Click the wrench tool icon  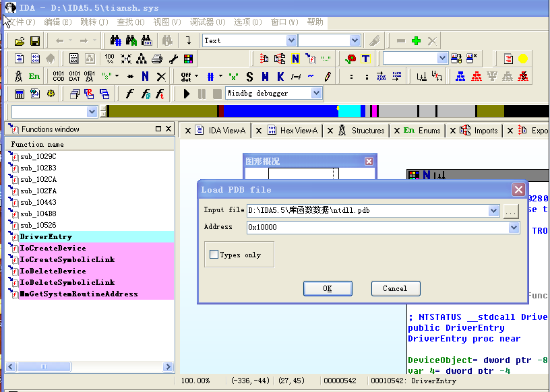[x=173, y=59]
